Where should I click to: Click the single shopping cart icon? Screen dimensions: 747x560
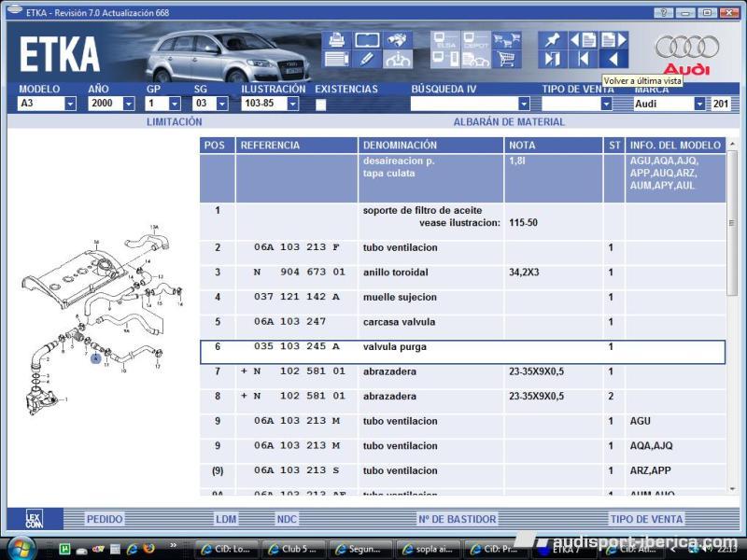click(506, 59)
